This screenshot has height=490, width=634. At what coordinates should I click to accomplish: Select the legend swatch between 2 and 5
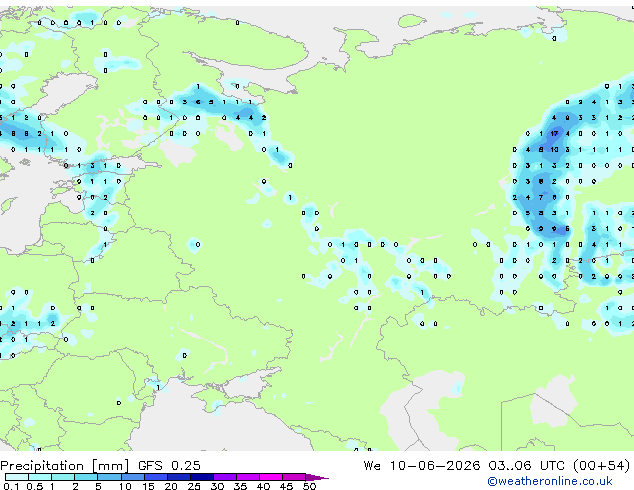86,477
